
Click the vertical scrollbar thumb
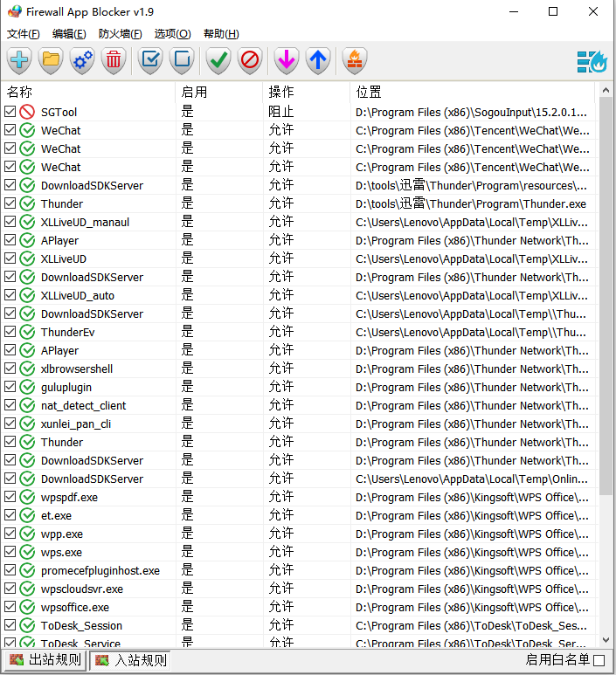[606, 296]
